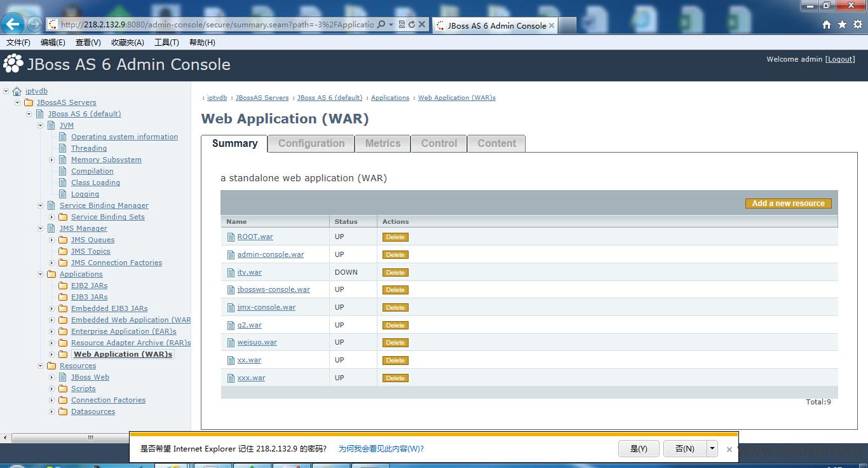The image size is (868, 468).
Task: Click 是(Y) to remember password
Action: [x=639, y=448]
